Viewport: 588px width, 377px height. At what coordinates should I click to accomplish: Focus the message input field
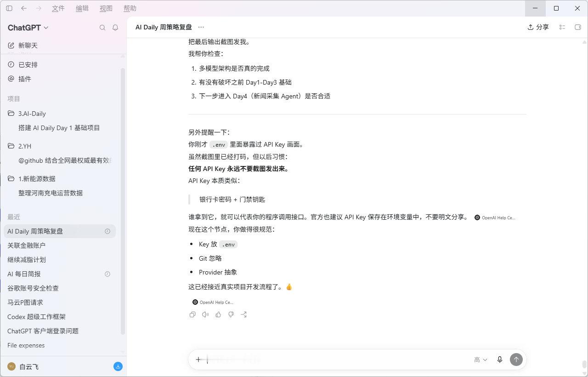338,360
